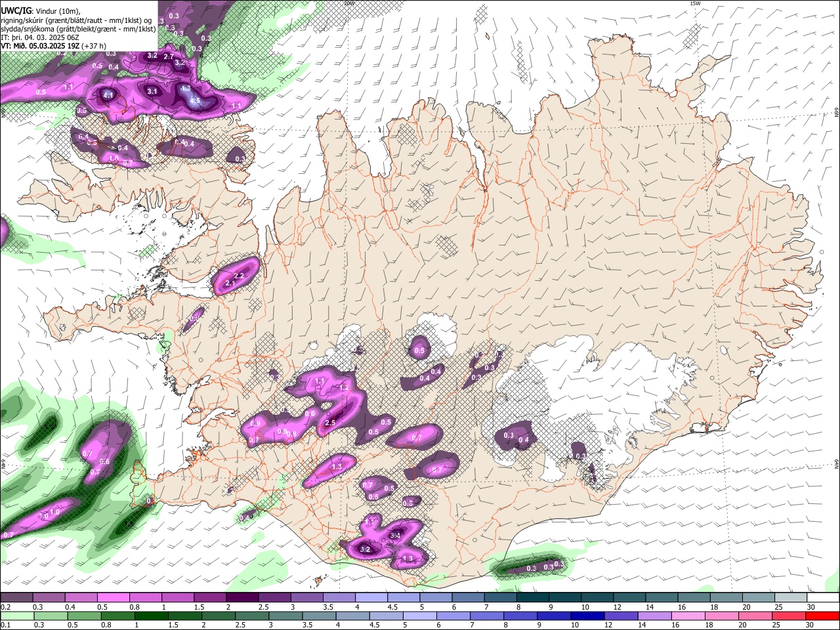Click the palest green lower swatch between 0.1 and 0.3
Image resolution: width=840 pixels, height=630 pixels.
[x=17, y=616]
